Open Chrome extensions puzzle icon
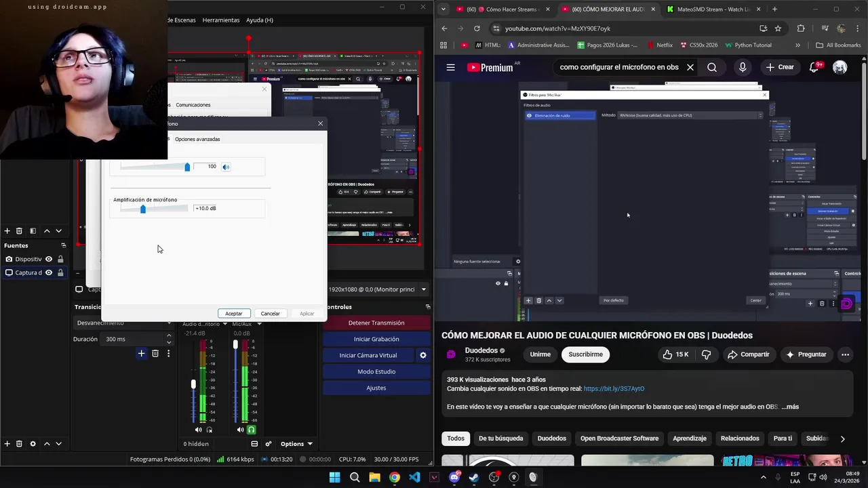Screen dimensions: 868x488 click(x=801, y=28)
